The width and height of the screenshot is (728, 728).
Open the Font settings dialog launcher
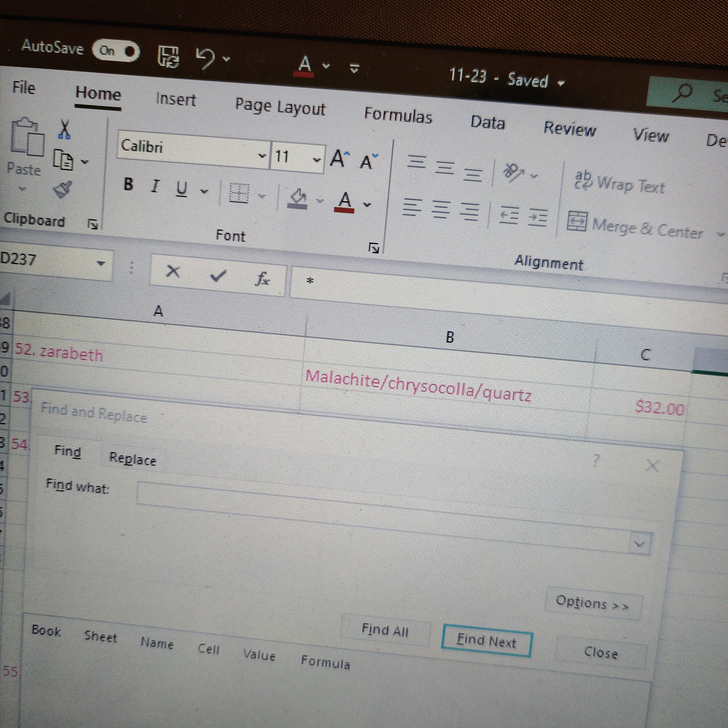[374, 248]
